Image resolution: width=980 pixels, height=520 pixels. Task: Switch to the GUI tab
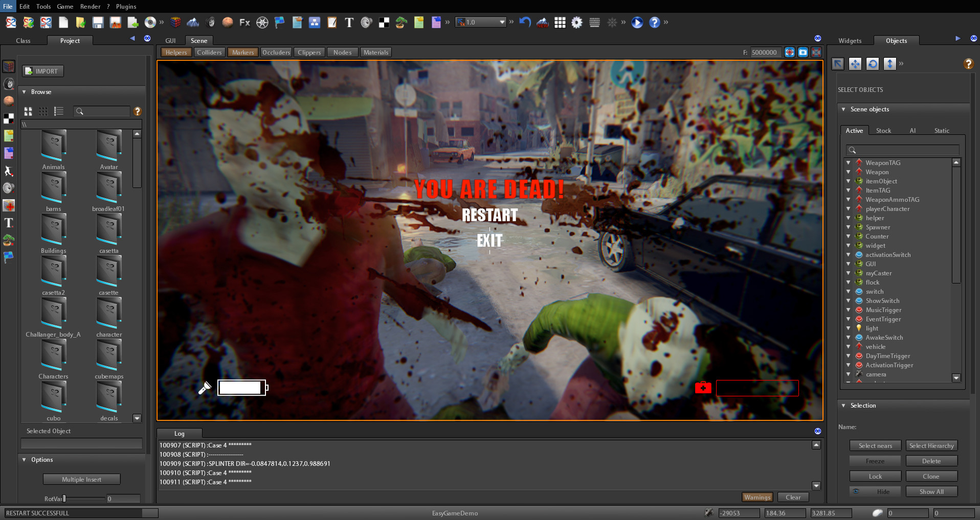(x=170, y=40)
